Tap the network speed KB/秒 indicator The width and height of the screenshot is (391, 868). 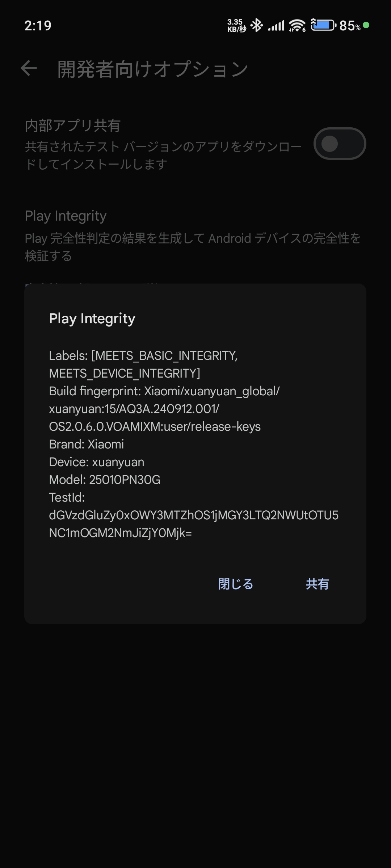[x=236, y=26]
